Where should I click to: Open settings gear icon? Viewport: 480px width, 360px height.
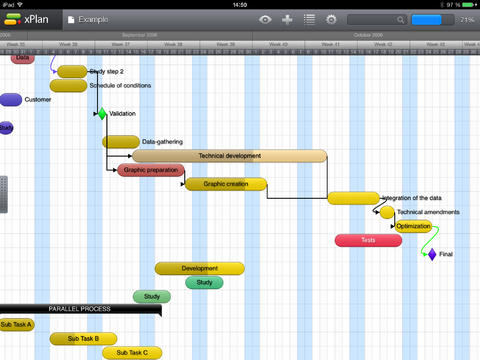[331, 20]
